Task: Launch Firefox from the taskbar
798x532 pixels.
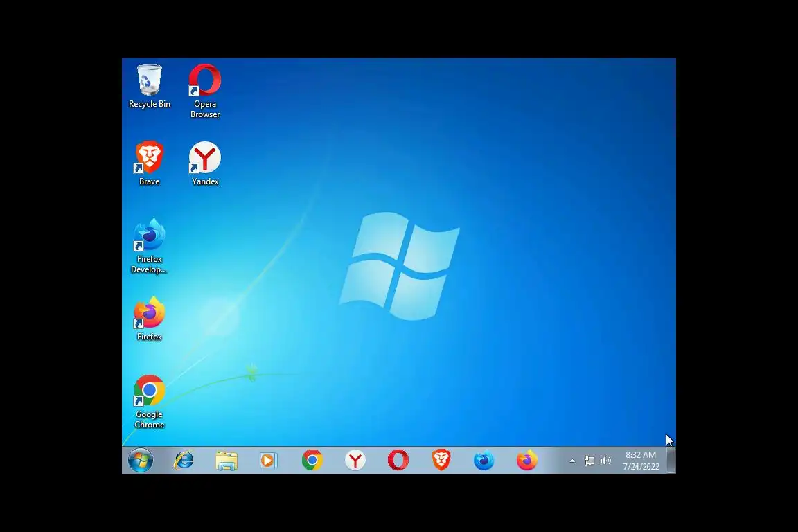Action: (526, 461)
